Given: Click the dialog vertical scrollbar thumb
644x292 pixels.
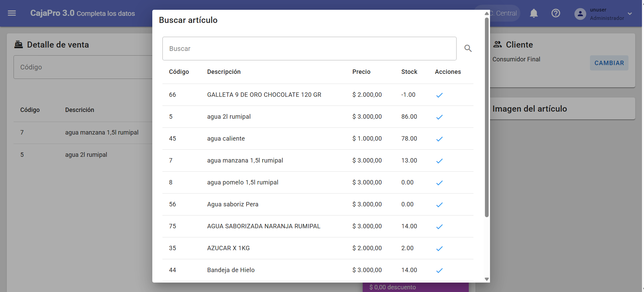Looking at the screenshot, I should tap(487, 117).
